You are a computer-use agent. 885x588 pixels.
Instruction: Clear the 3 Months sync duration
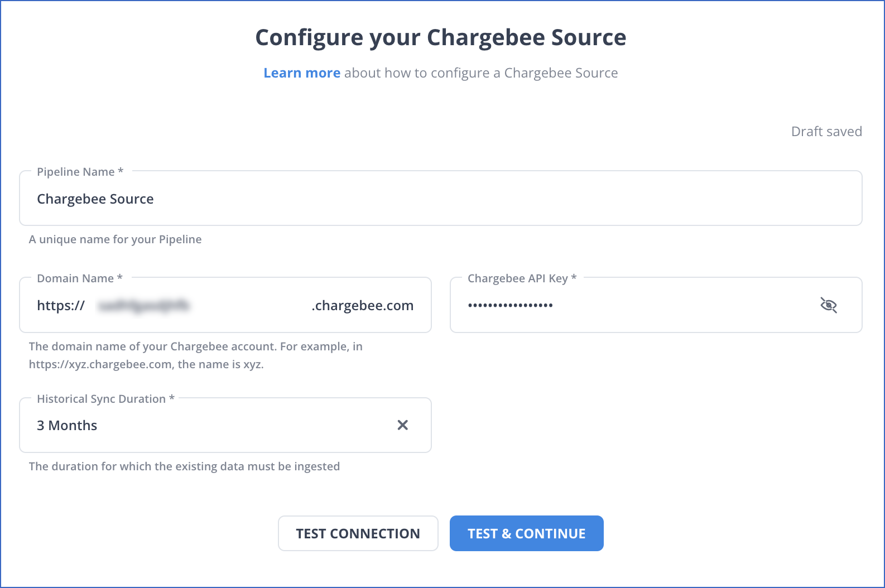(402, 425)
